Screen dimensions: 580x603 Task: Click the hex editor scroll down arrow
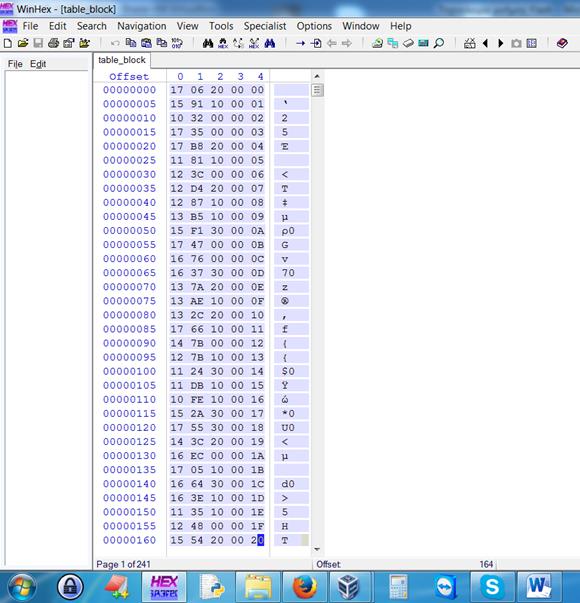click(x=317, y=550)
